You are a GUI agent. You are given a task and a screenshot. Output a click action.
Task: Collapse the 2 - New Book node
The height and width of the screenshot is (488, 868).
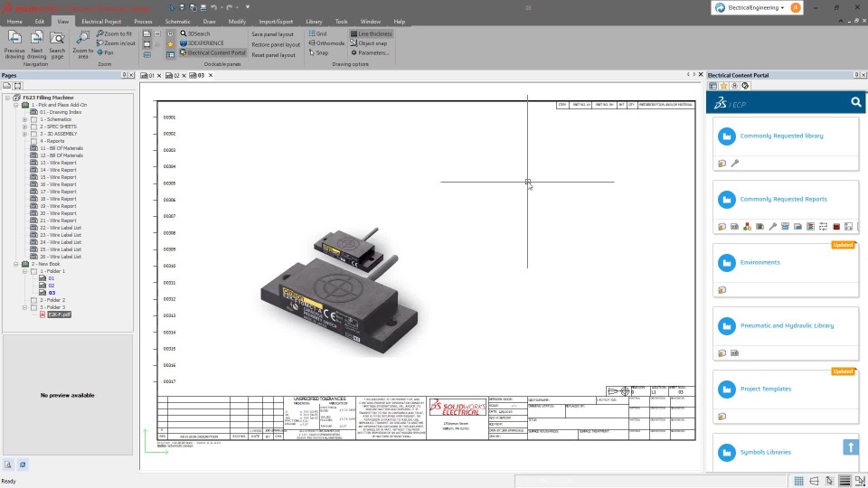click(16, 264)
